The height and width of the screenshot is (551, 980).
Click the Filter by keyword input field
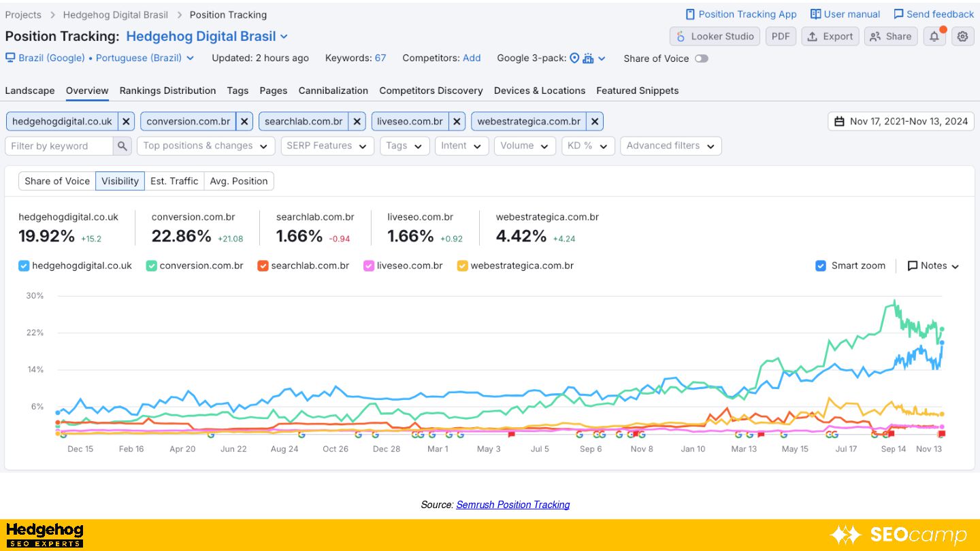[59, 146]
